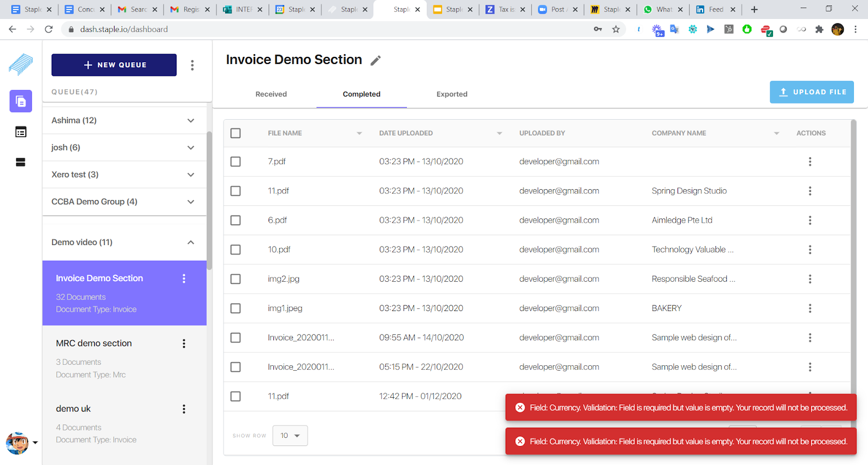Click the New Queue button

point(114,65)
